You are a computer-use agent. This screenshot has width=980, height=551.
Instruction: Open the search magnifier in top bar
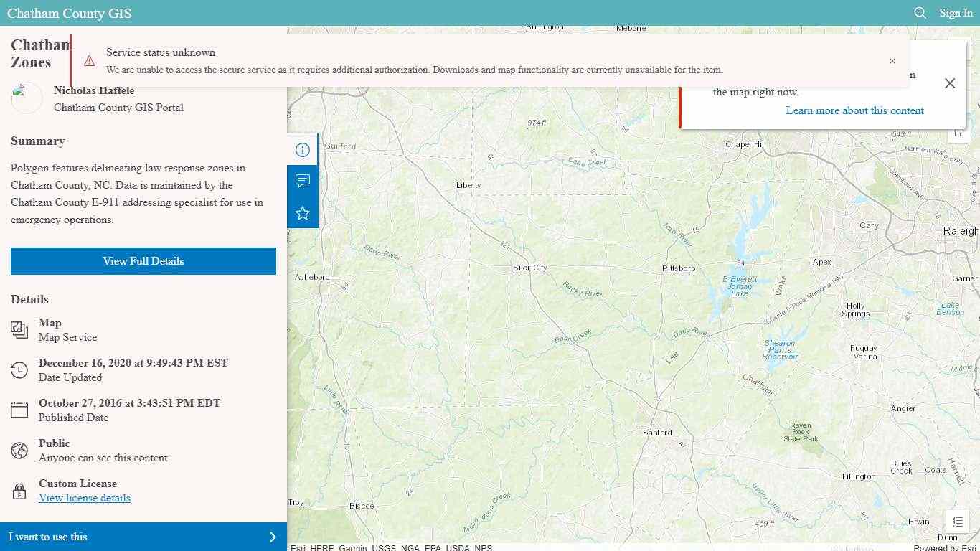click(920, 13)
